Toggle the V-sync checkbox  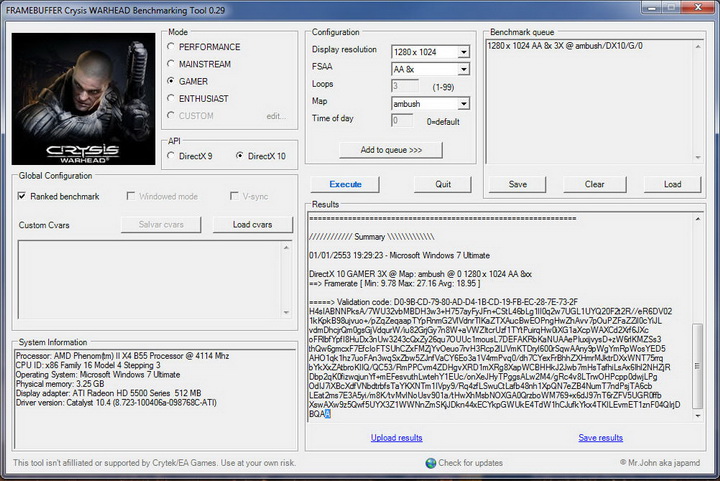click(234, 196)
